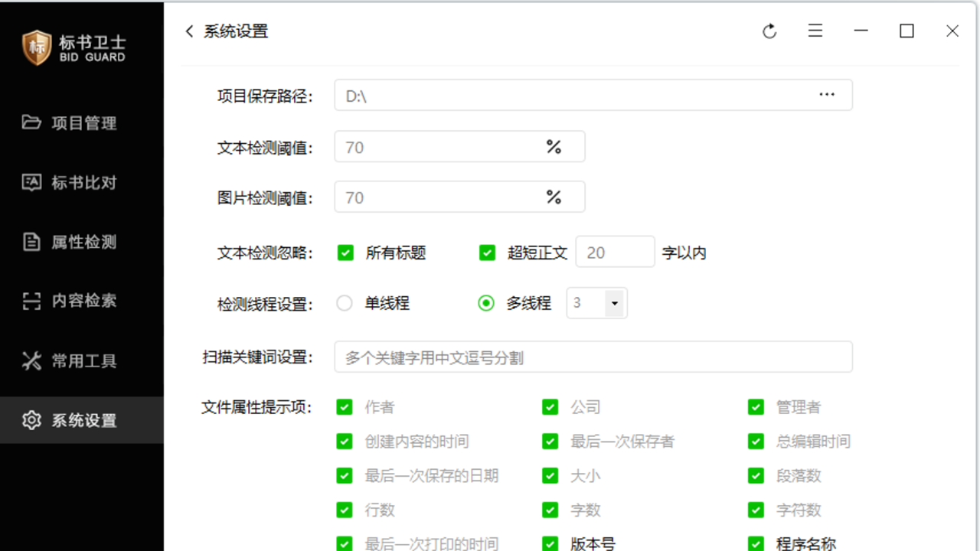Toggle the 作者 file attribute checkbox
This screenshot has height=551, width=980.
coord(345,406)
